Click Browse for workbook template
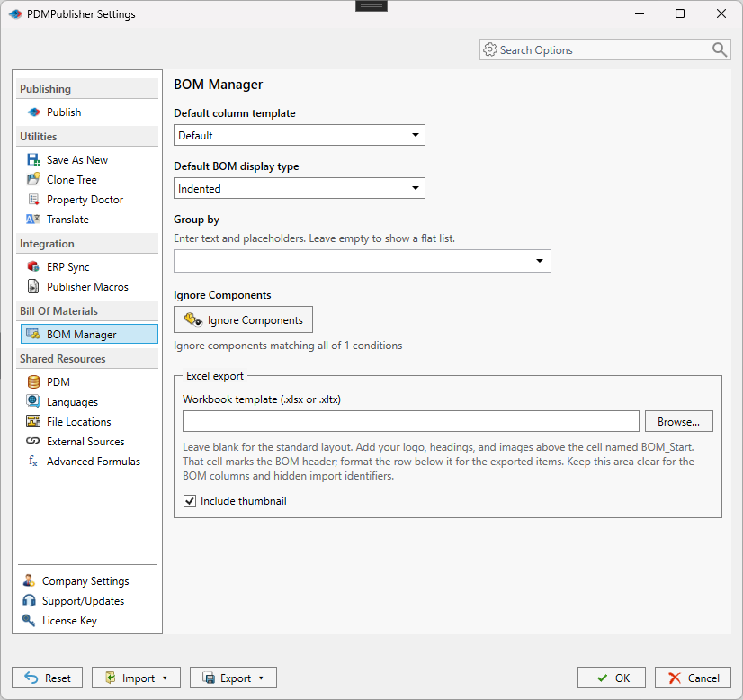The height and width of the screenshot is (700, 743). click(x=678, y=421)
